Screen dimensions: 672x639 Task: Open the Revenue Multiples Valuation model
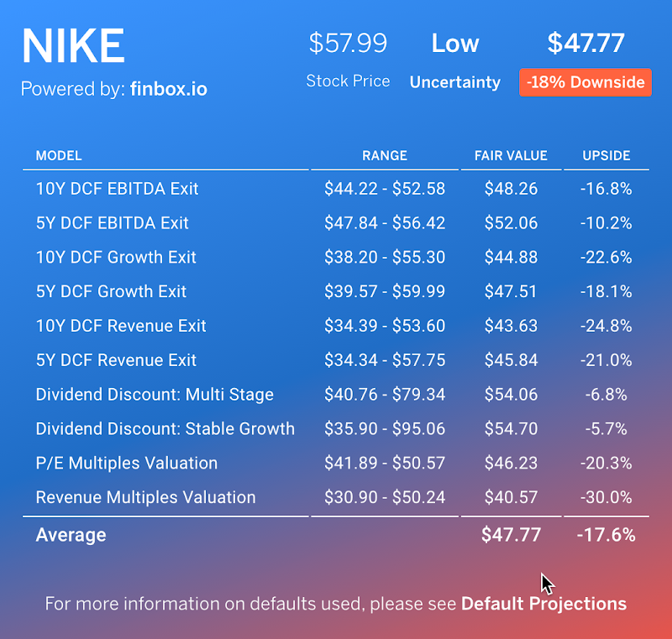pos(145,497)
